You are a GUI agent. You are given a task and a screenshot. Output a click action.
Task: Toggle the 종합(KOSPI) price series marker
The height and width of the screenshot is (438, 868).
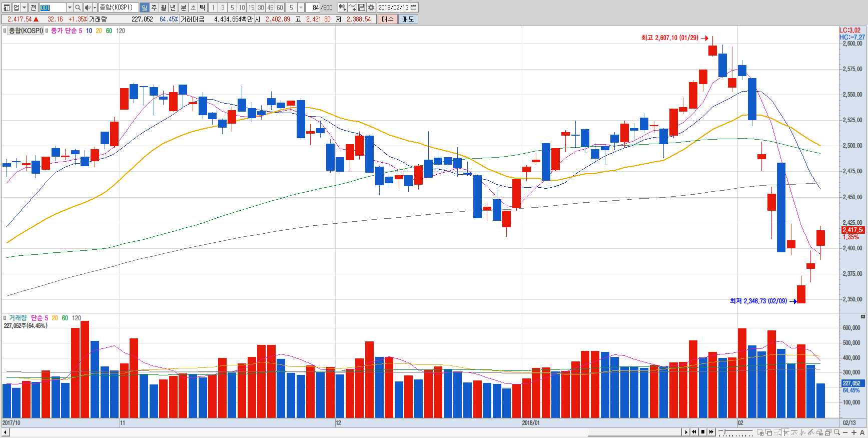click(x=5, y=31)
